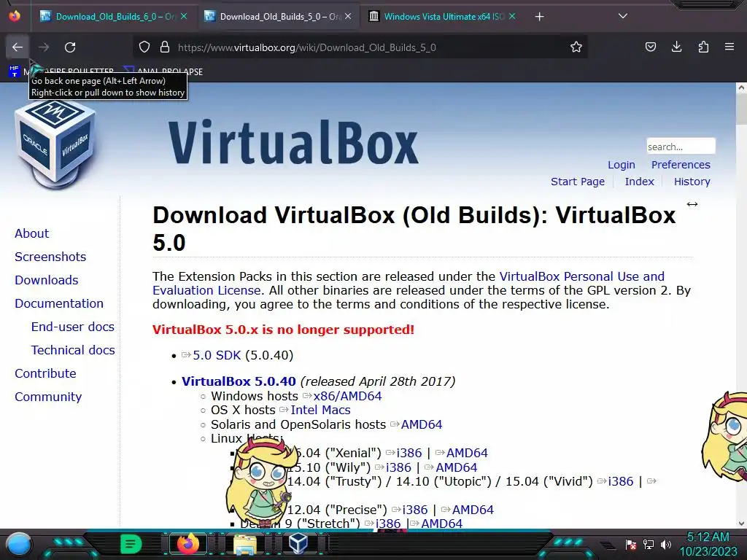
Task: Download Wily AMD64 package
Action: pyautogui.click(x=457, y=467)
